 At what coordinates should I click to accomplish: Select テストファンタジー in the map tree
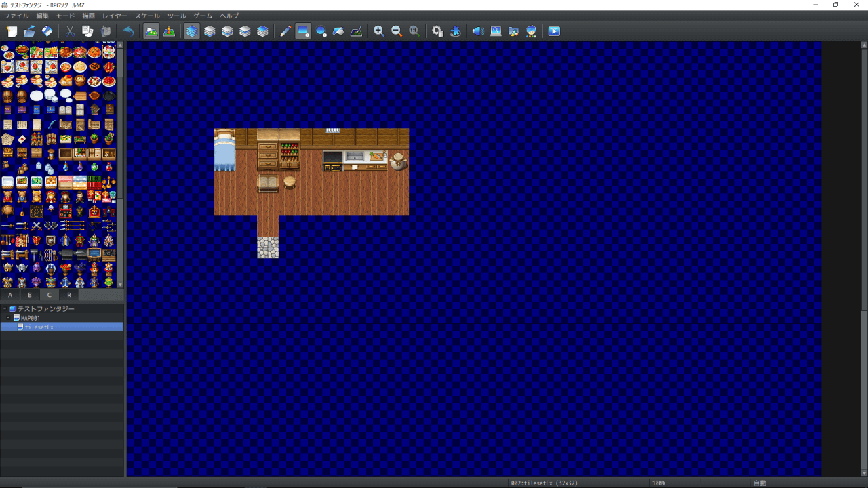pos(45,308)
